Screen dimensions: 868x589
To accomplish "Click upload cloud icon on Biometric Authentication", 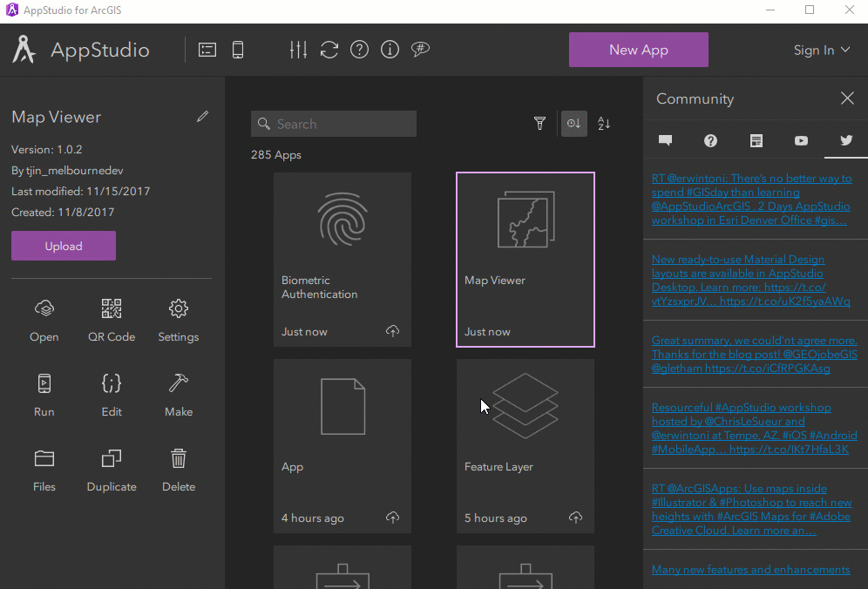I will click(x=392, y=331).
